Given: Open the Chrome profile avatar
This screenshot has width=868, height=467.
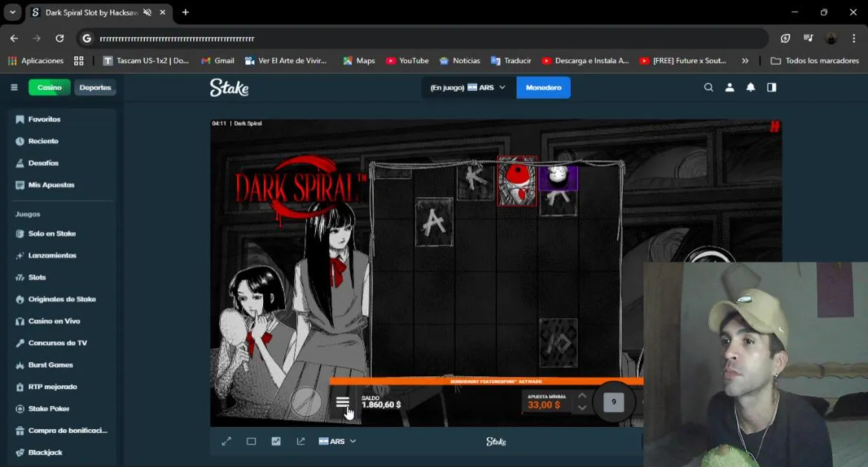Looking at the screenshot, I should (831, 38).
